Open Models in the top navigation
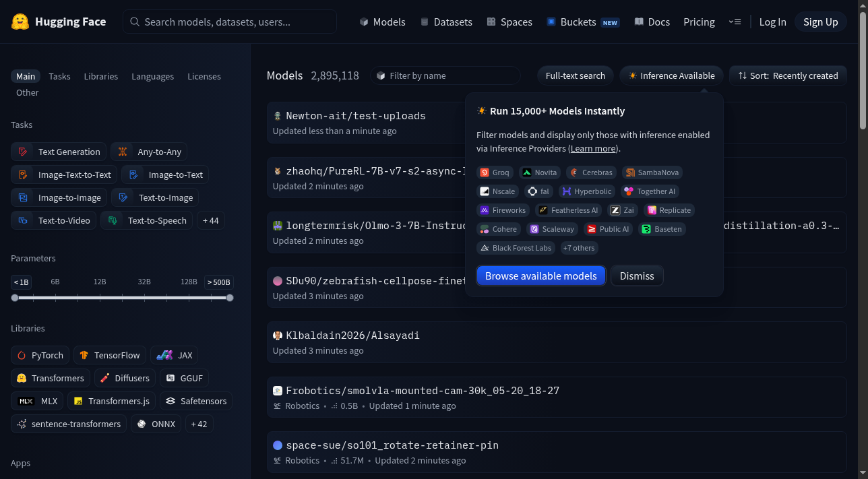The height and width of the screenshot is (479, 868). tap(382, 22)
